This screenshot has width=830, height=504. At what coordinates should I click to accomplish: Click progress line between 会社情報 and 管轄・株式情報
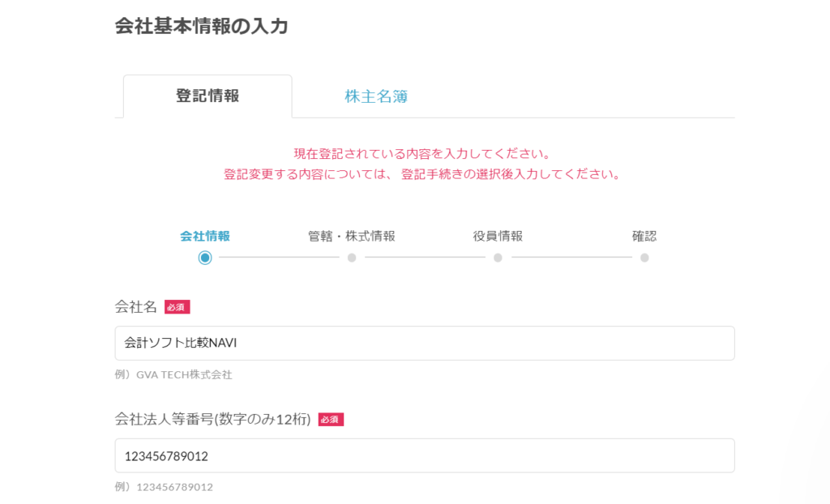click(279, 258)
